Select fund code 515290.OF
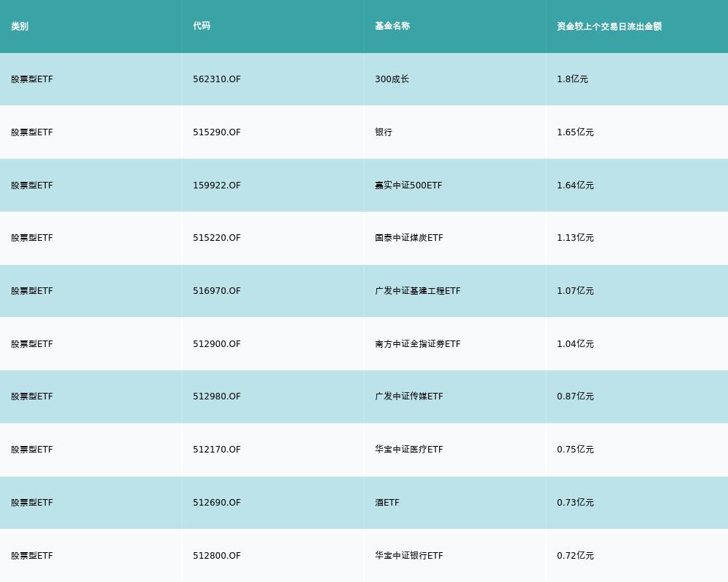 217,132
